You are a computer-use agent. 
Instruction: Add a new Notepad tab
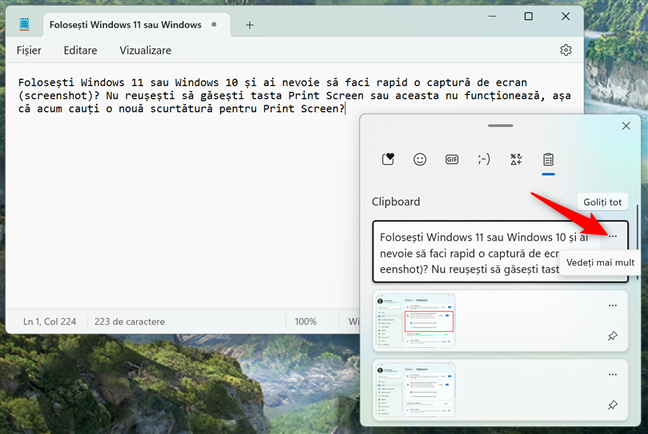click(249, 25)
